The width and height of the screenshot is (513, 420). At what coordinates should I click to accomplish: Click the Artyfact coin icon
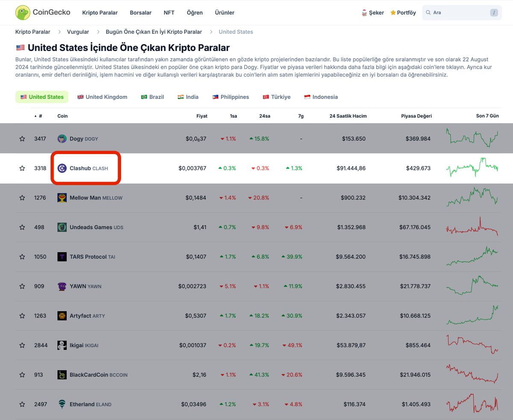click(x=62, y=316)
